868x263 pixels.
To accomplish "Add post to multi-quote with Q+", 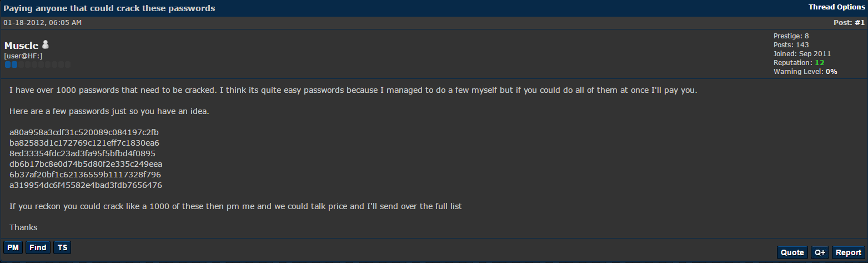I will 820,252.
